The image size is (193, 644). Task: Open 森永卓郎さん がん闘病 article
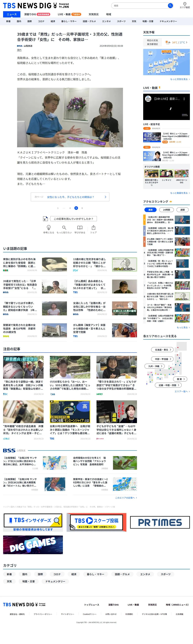[x=105, y=286]
